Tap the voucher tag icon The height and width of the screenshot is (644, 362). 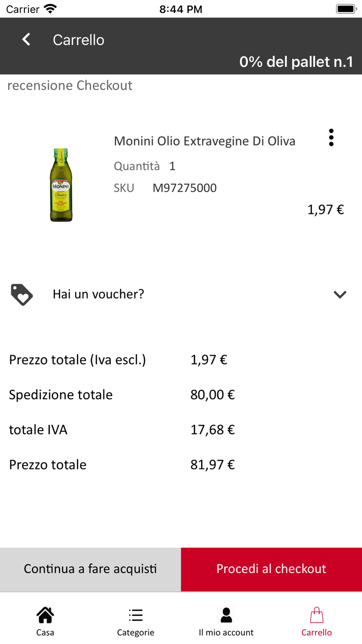click(22, 295)
